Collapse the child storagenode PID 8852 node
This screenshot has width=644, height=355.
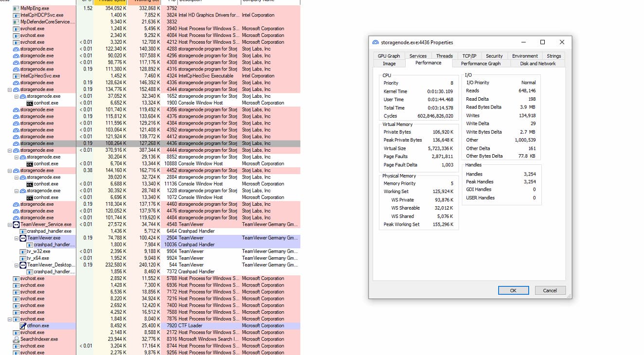[x=16, y=157]
